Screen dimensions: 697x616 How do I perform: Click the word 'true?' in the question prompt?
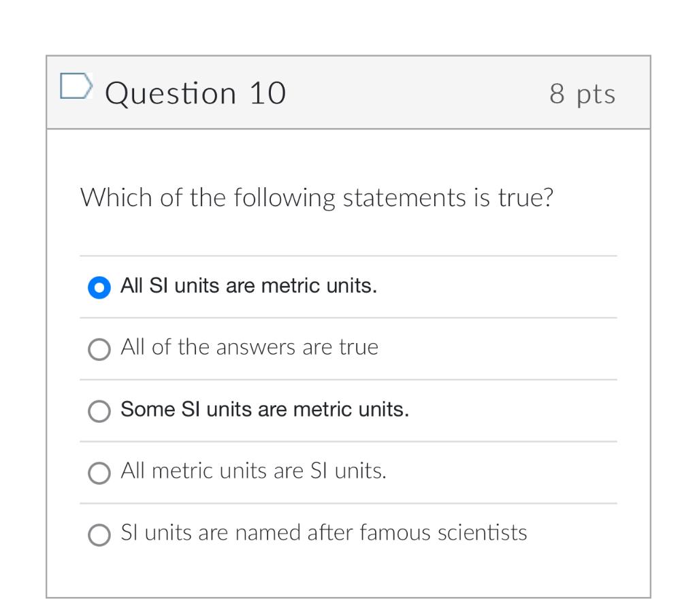pos(525,198)
